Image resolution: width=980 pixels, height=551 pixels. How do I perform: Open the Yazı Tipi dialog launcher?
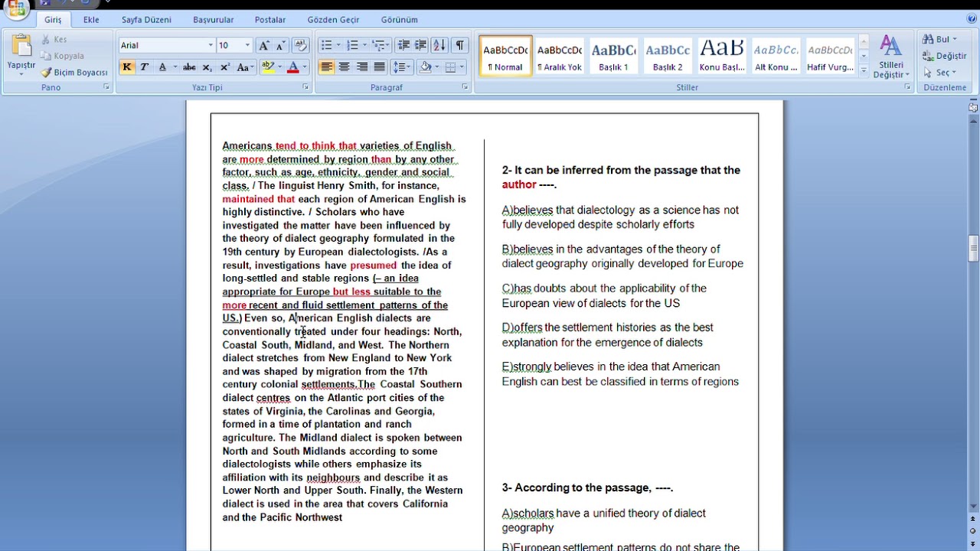(305, 88)
